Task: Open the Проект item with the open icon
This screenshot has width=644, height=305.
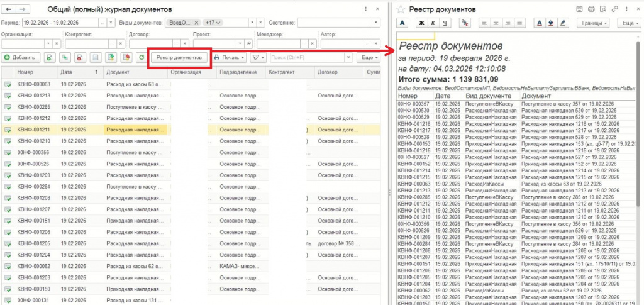Action: click(248, 43)
